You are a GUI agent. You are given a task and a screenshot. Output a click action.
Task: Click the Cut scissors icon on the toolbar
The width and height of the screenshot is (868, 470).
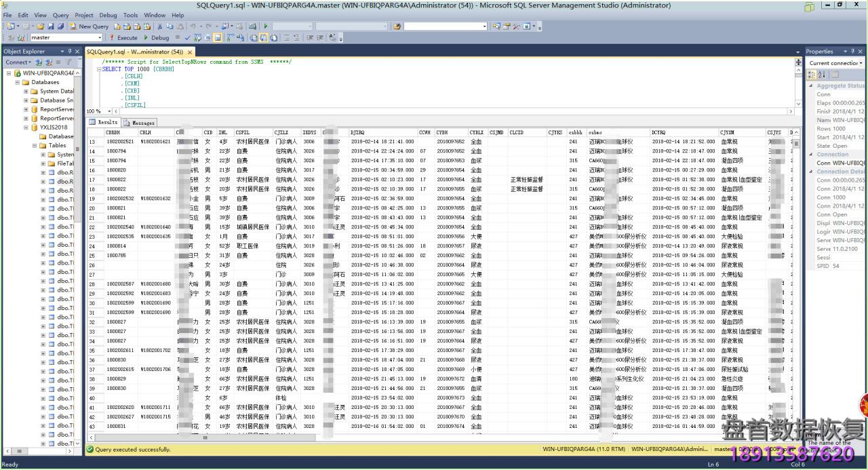pos(159,25)
